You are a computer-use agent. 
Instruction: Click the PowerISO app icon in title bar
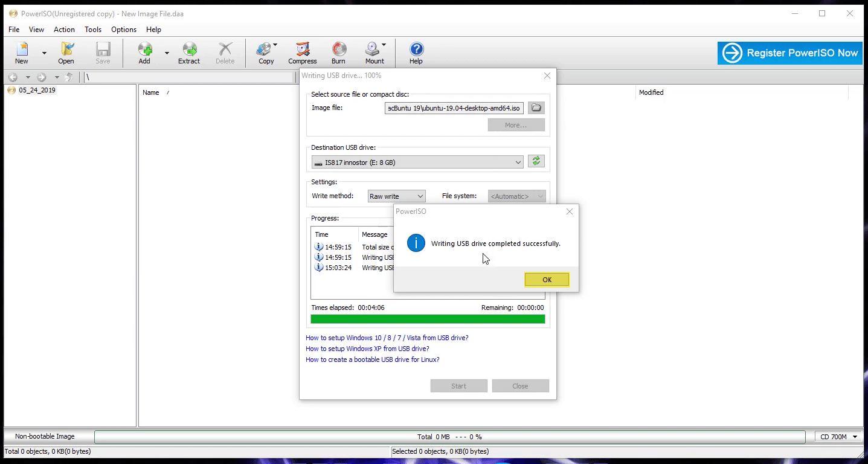pyautogui.click(x=13, y=13)
